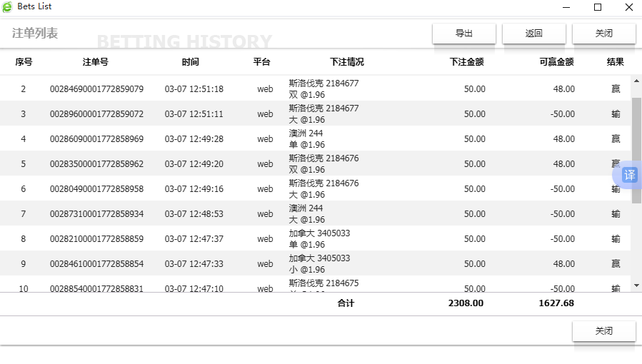Viewport: 642px width, 364px height.
Task: Click the top 关闭 button beside 返回
Action: [x=604, y=34]
